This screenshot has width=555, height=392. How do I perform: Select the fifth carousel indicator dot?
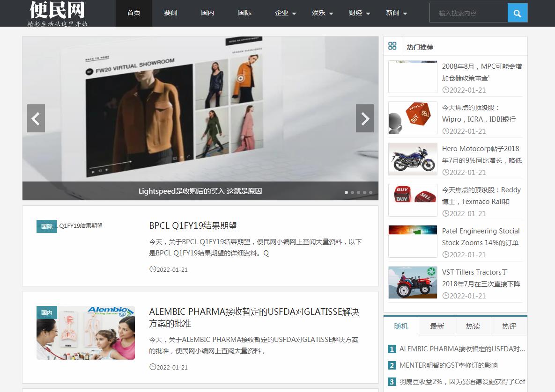coord(370,192)
